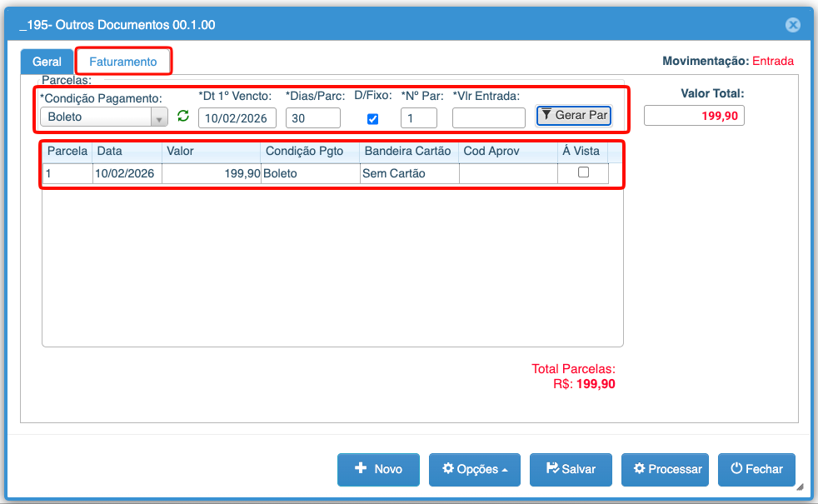818x504 pixels.
Task: Click the green refresh icon beside Boleto
Action: (x=183, y=117)
